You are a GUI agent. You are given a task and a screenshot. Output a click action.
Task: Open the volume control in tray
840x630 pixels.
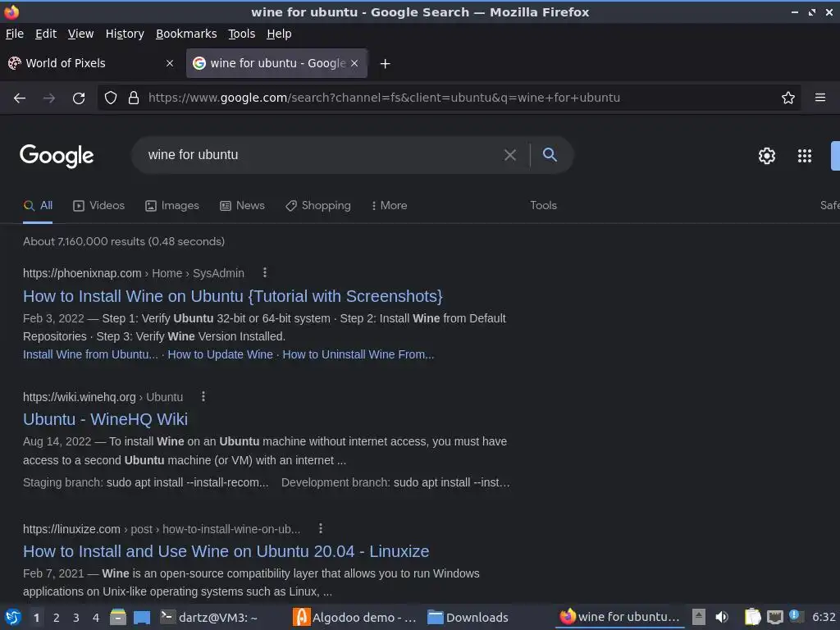click(x=722, y=617)
